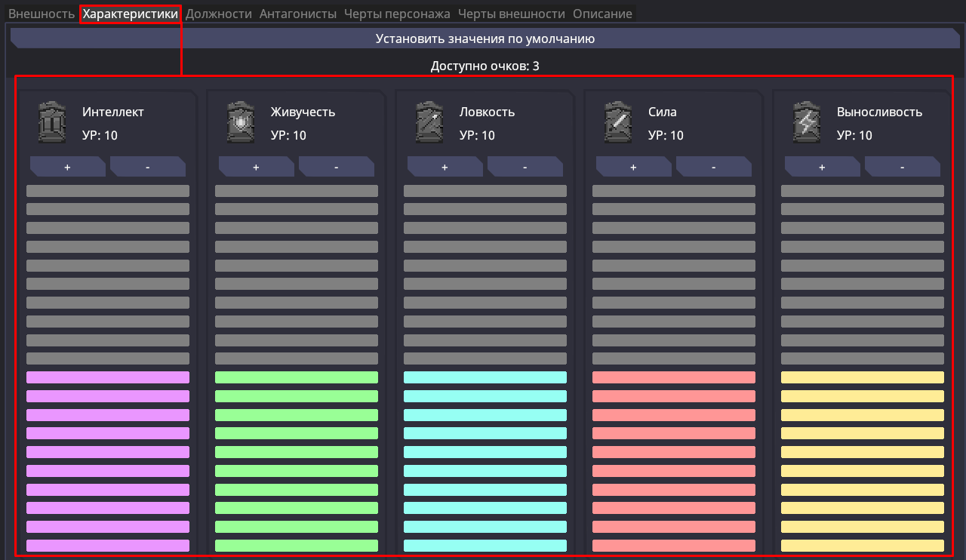Open the Должности tab
The width and height of the screenshot is (966, 560).
(218, 14)
